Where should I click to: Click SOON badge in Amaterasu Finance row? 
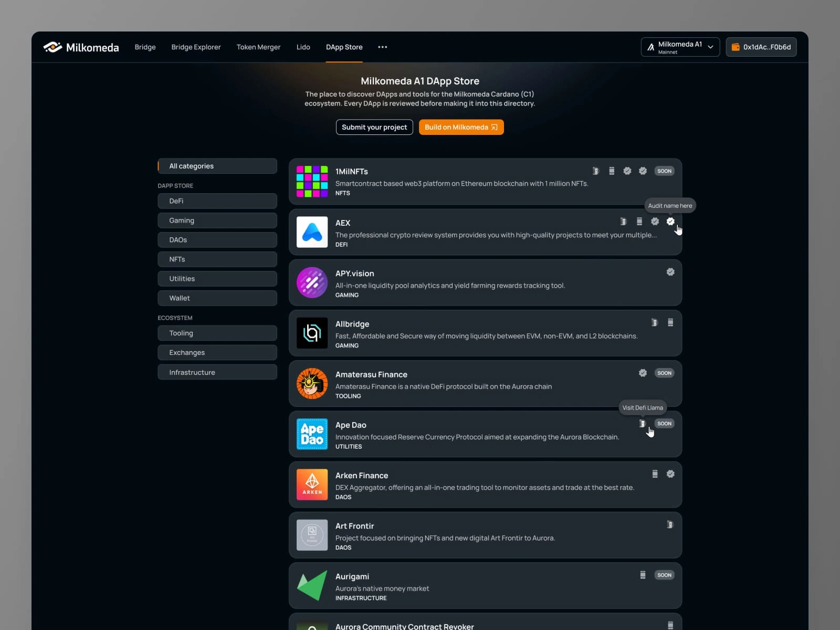pos(665,373)
